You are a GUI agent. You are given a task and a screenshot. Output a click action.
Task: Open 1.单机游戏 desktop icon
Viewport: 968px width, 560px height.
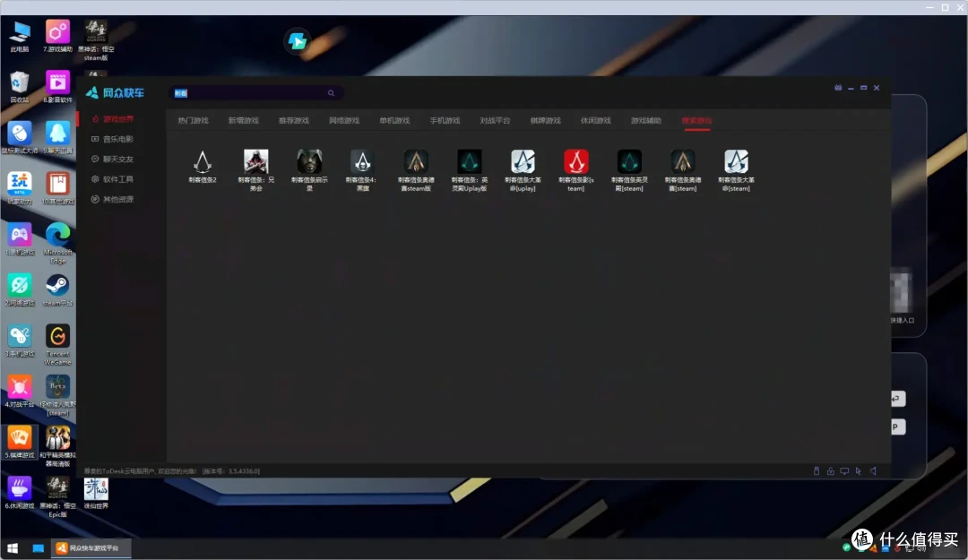(x=20, y=239)
